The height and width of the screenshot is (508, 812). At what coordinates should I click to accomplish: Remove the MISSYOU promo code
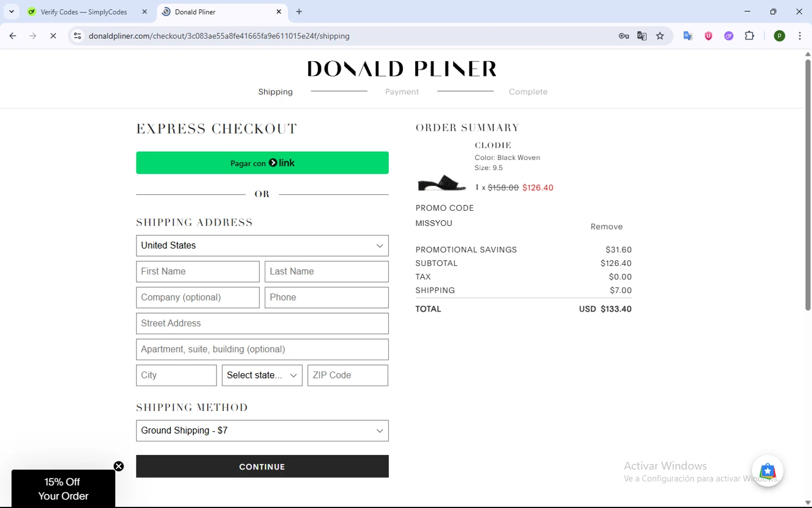(606, 226)
